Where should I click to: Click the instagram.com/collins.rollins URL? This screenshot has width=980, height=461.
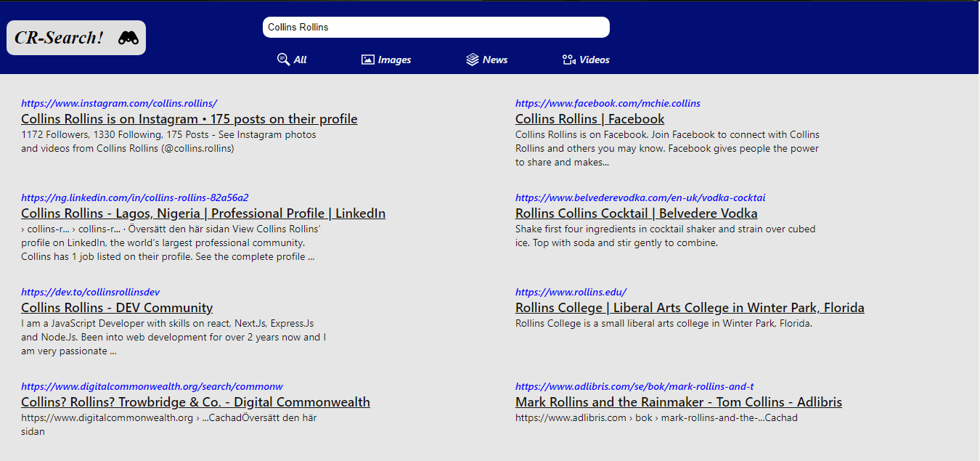(x=119, y=103)
